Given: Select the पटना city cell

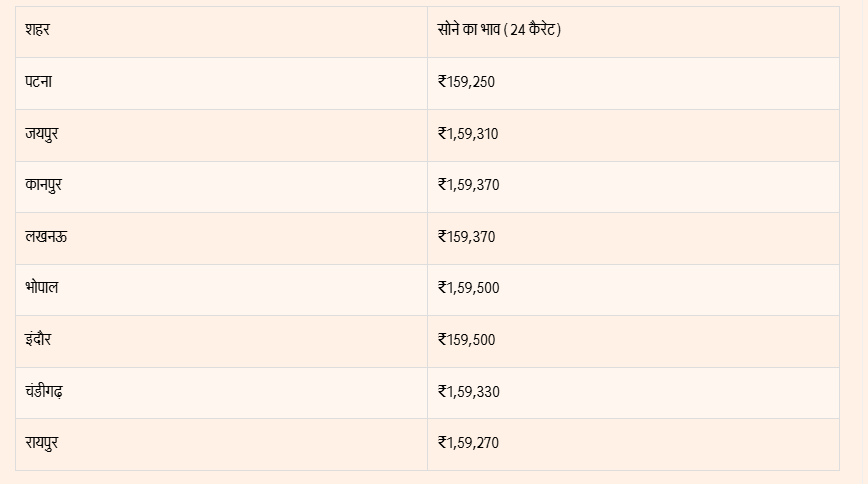Looking at the screenshot, I should click(39, 81).
